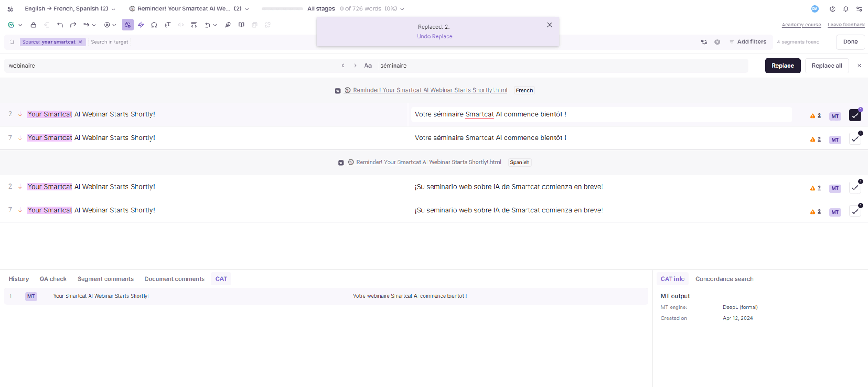Viewport: 868px width, 387px height.
Task: Confirm French segment 7 with checkmark
Action: (x=855, y=139)
